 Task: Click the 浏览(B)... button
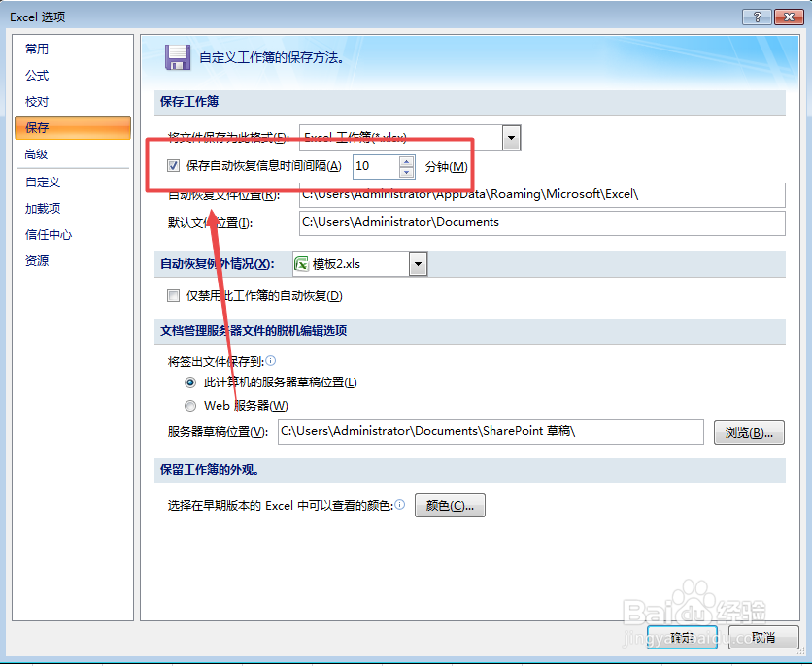coord(749,432)
